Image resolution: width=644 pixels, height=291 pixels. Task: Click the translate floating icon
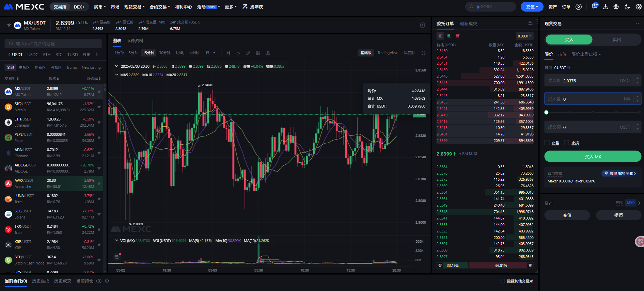pos(640,241)
